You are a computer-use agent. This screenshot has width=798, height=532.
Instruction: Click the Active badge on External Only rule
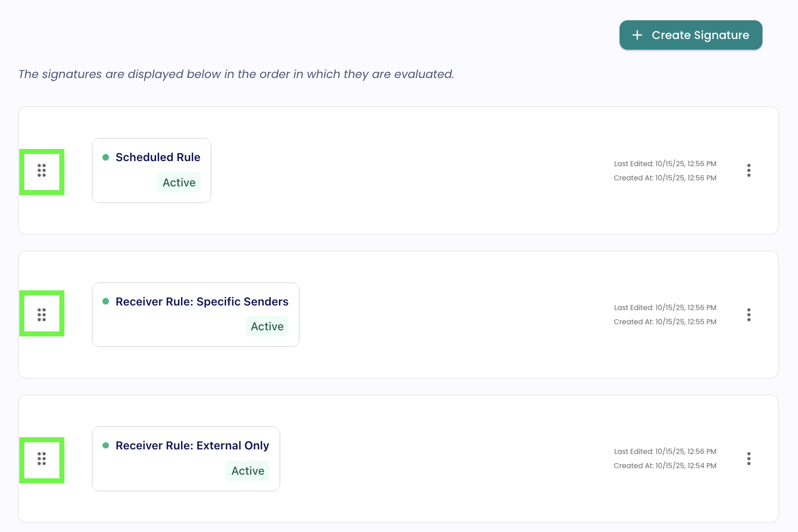248,471
